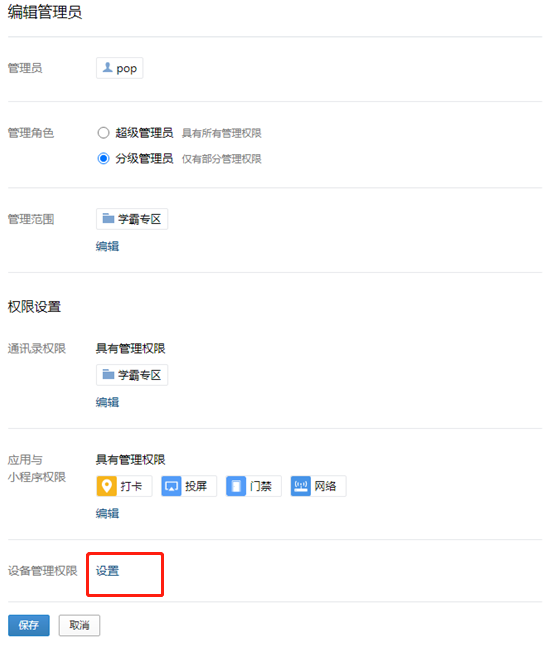Click the 超级管理员 role label

144,133
